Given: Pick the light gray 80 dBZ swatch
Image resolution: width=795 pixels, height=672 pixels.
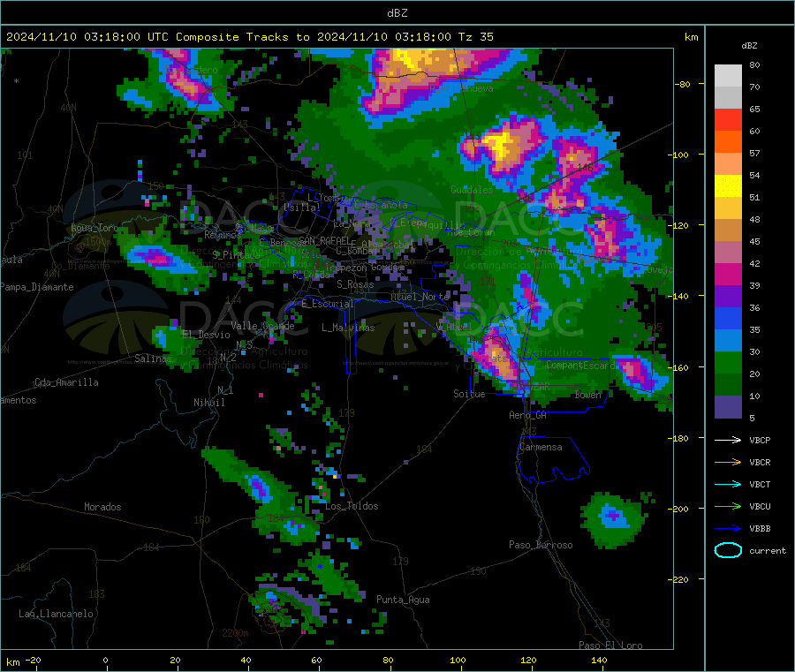Looking at the screenshot, I should tap(728, 76).
